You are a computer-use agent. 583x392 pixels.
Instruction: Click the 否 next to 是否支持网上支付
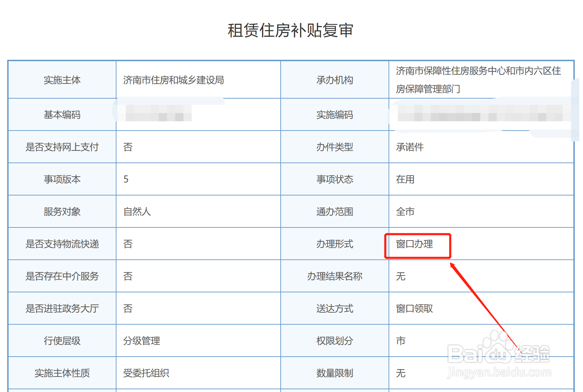point(127,147)
